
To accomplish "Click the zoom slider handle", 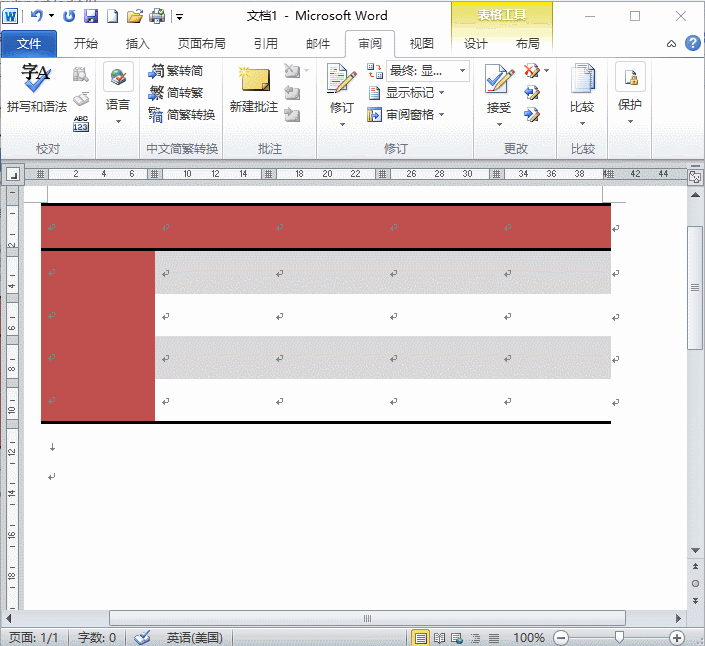I will click(x=620, y=637).
